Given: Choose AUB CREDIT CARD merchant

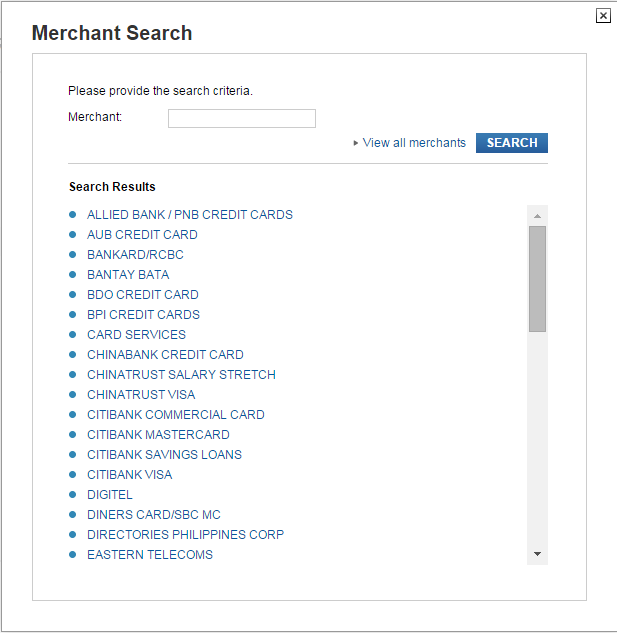Looking at the screenshot, I should (x=142, y=235).
